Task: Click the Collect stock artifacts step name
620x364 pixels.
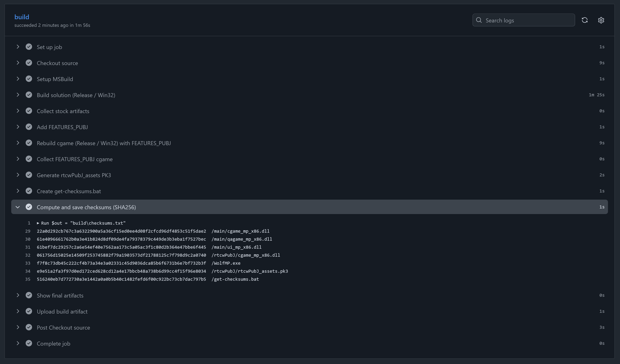Action: 63,111
